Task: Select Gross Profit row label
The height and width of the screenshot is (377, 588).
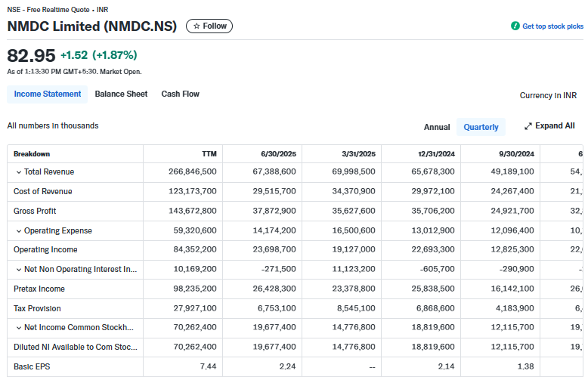Action: (35, 211)
